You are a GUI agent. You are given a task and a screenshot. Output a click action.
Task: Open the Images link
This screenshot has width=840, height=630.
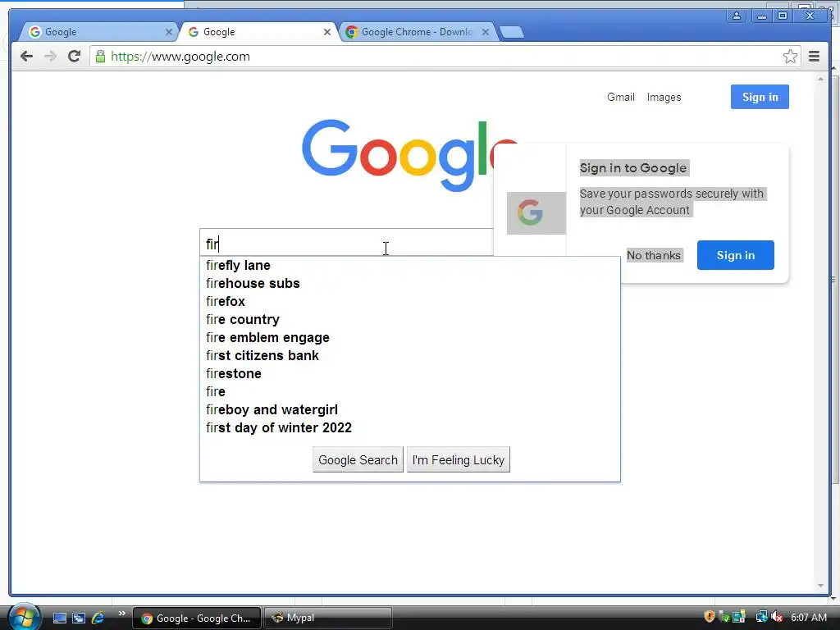pos(664,97)
